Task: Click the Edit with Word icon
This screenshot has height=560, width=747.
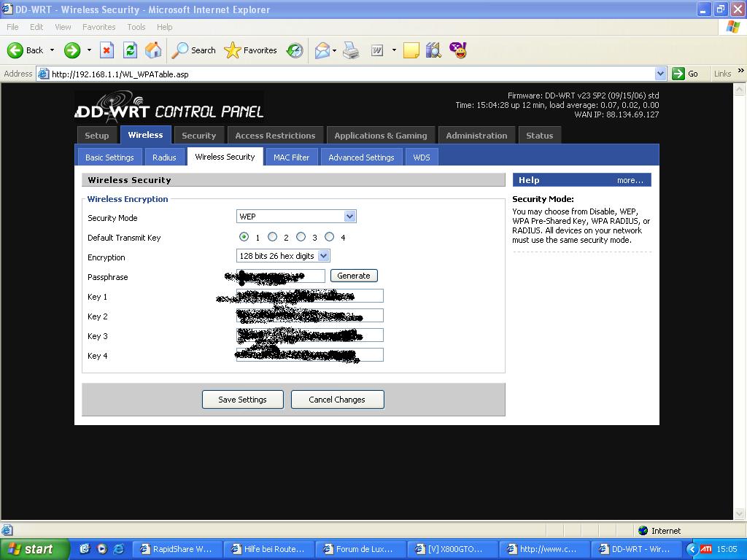Action: tap(377, 50)
